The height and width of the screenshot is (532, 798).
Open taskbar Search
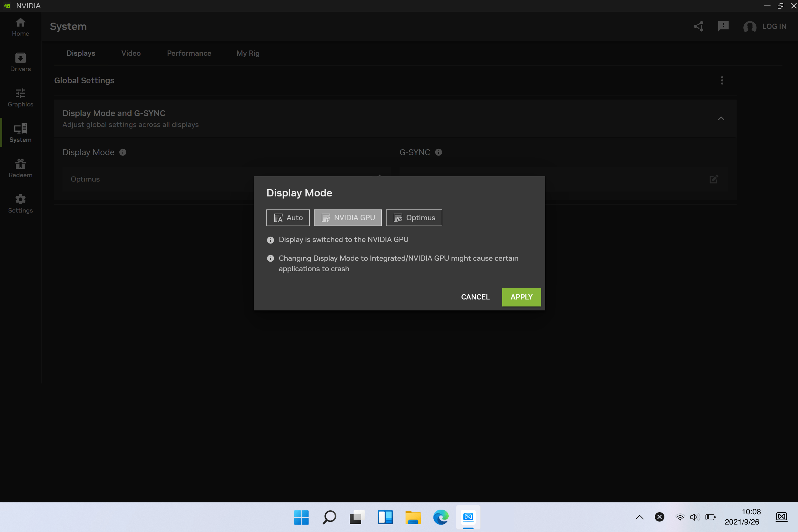coord(329,517)
